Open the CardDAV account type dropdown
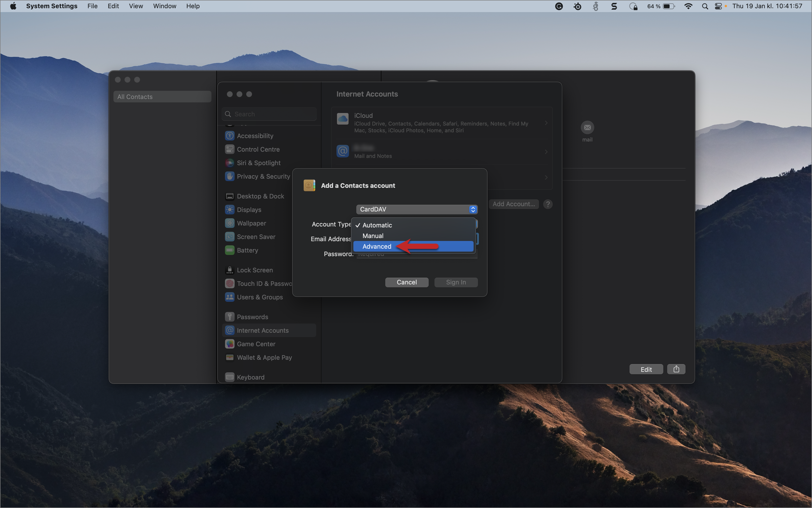This screenshot has width=812, height=508. 417,209
